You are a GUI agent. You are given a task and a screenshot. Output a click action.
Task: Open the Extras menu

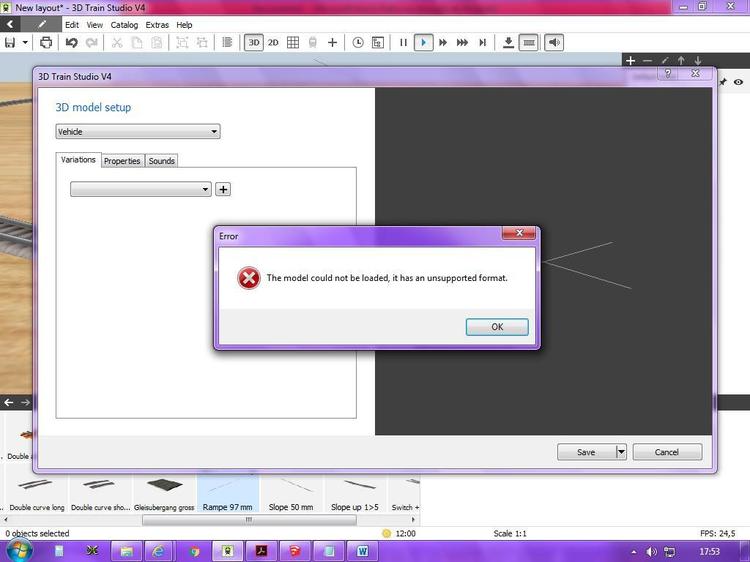[x=157, y=25]
